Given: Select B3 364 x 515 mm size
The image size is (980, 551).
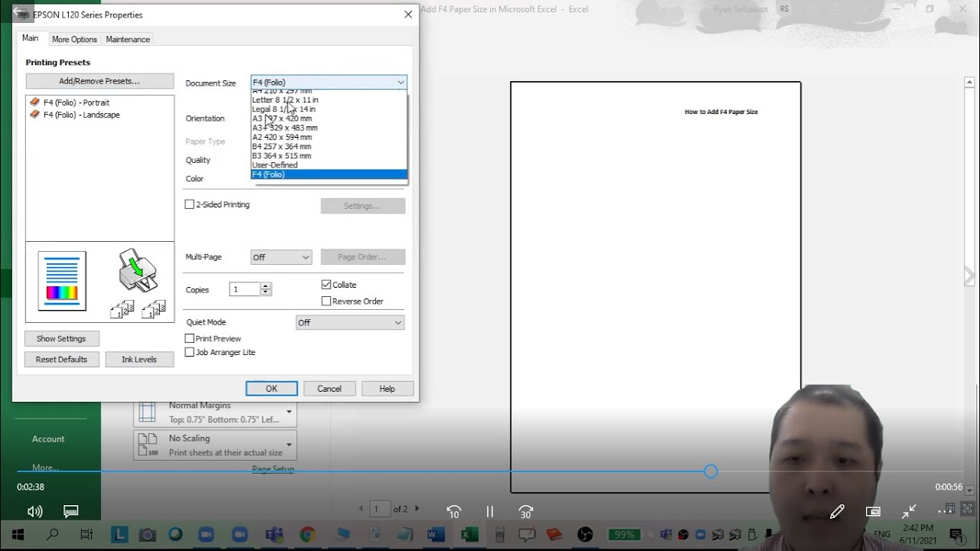Looking at the screenshot, I should (329, 155).
